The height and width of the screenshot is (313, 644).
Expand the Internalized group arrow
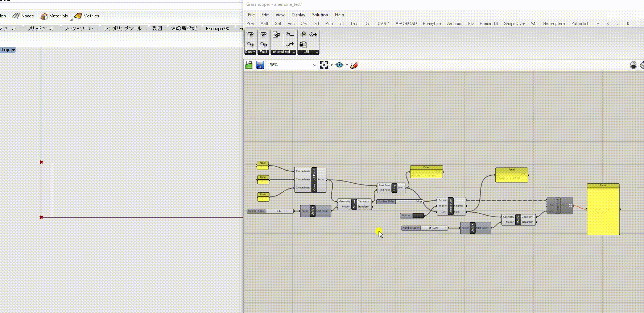coord(294,52)
